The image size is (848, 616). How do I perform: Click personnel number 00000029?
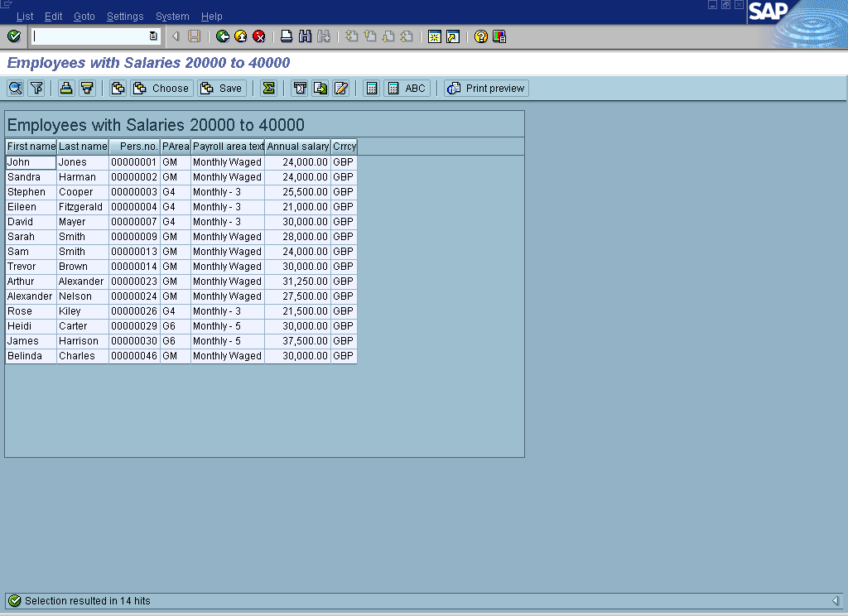point(135,326)
